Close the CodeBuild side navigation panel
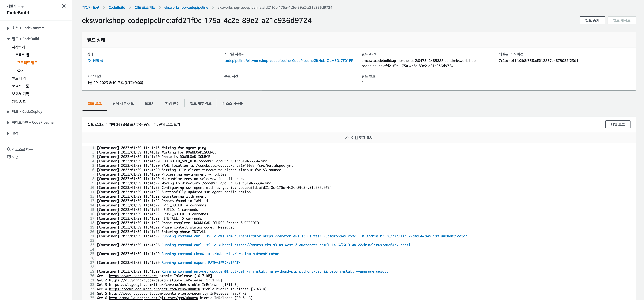 (x=64, y=6)
